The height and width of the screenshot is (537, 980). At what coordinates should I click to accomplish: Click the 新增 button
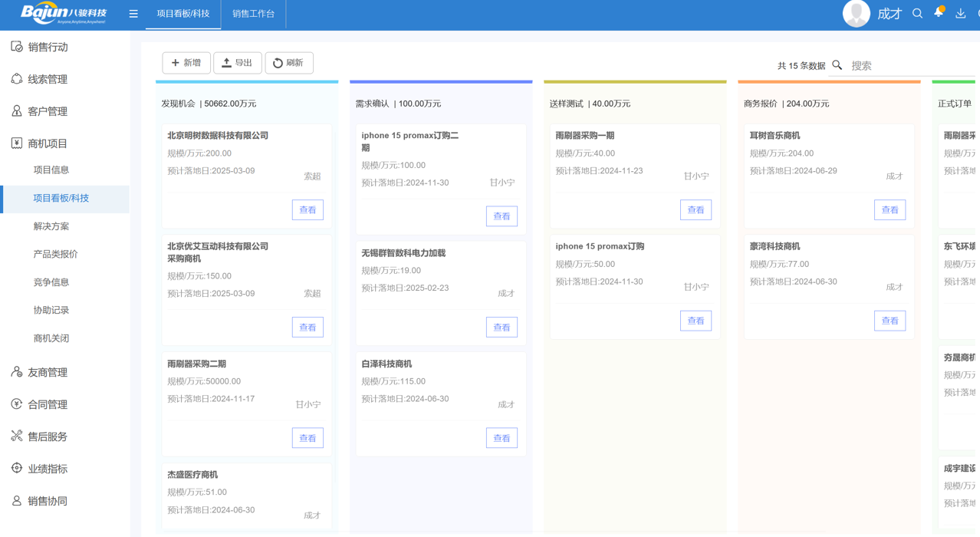(x=186, y=63)
